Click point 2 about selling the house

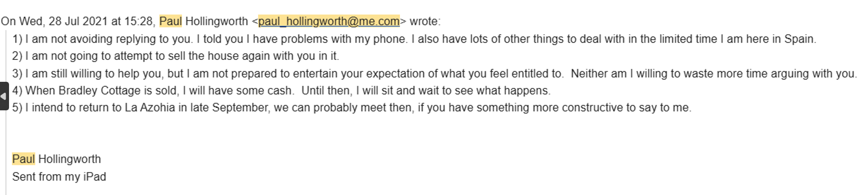(x=176, y=56)
